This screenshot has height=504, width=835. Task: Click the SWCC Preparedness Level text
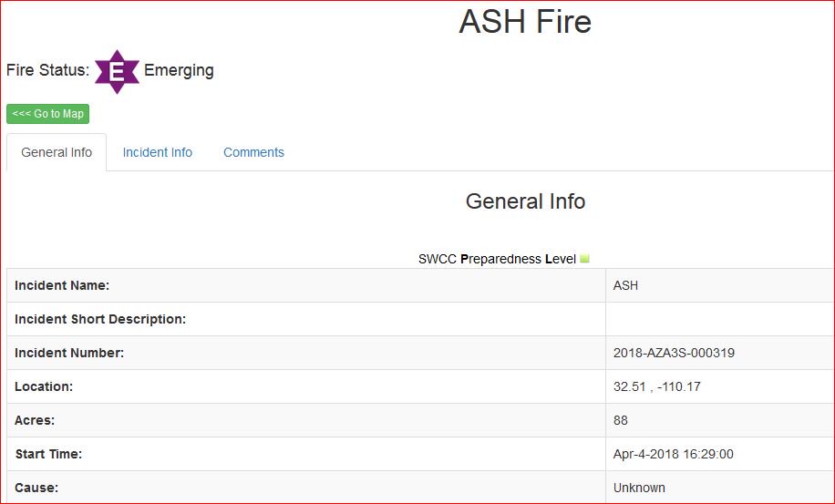point(497,259)
